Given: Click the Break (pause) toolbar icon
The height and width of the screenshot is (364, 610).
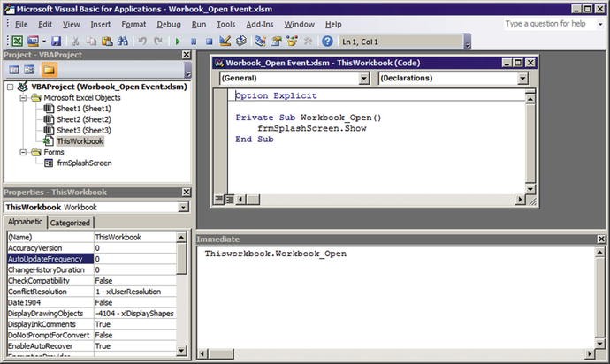Looking at the screenshot, I should pos(194,41).
